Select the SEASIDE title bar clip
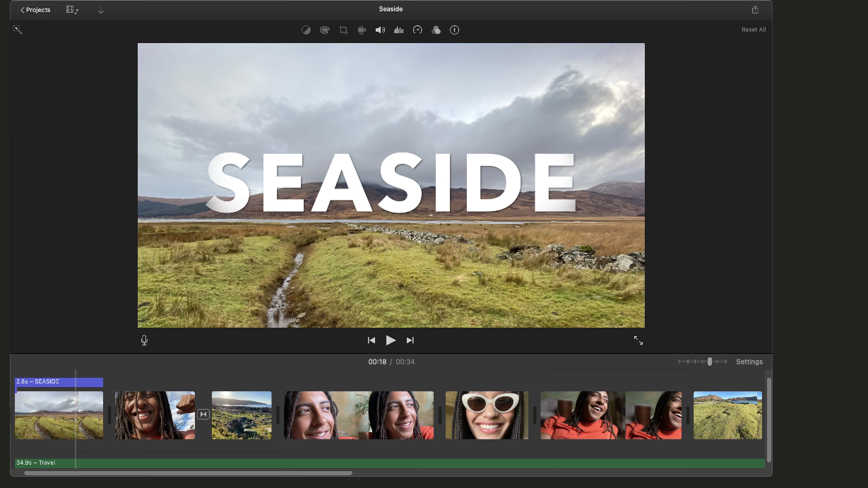The image size is (868, 488). (59, 382)
